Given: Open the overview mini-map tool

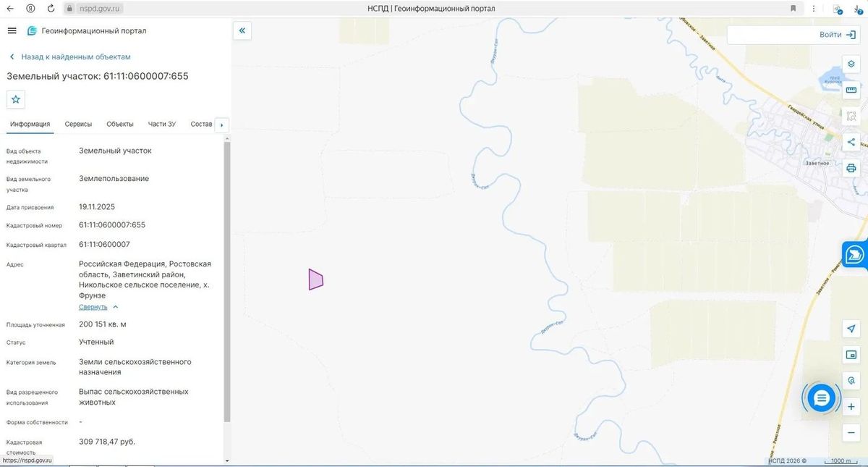Looking at the screenshot, I should (851, 355).
